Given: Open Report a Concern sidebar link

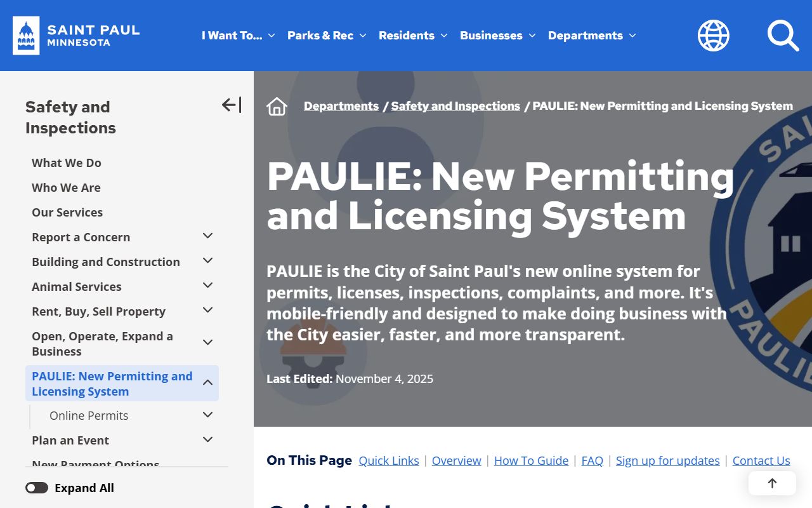Looking at the screenshot, I should tap(81, 237).
